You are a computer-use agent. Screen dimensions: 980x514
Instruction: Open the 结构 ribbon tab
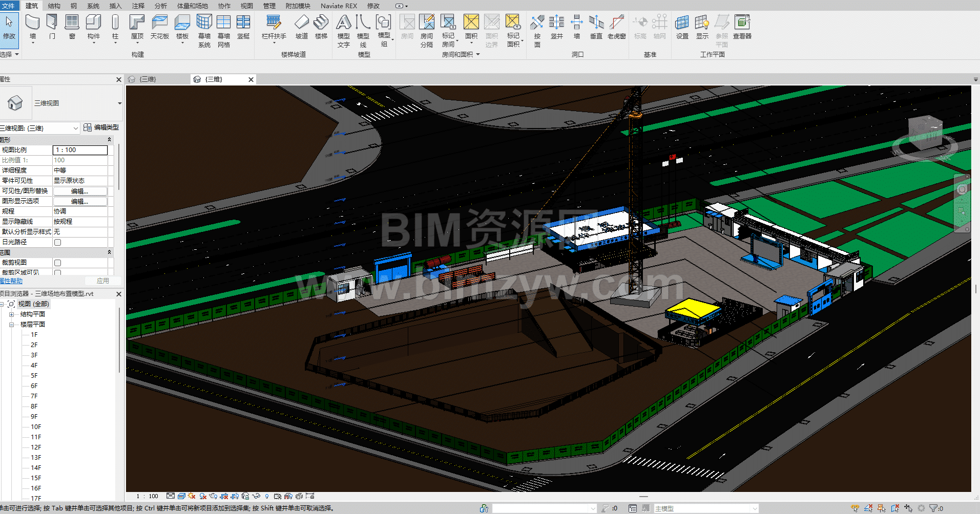[x=54, y=6]
